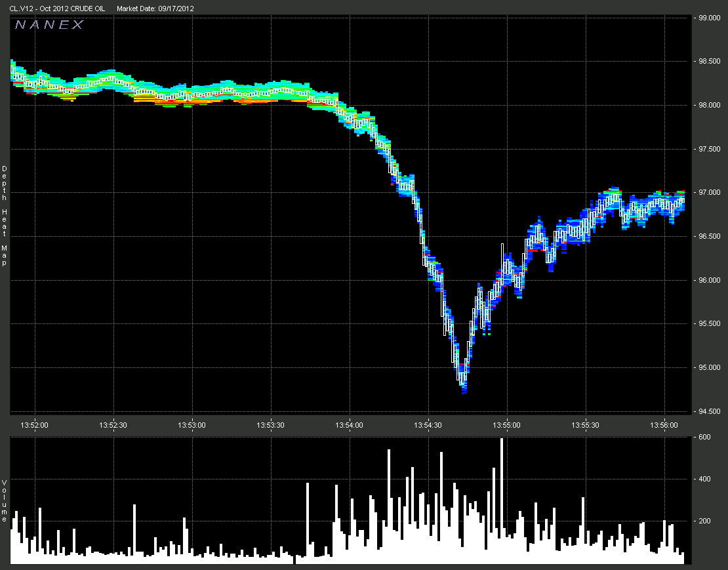Image resolution: width=728 pixels, height=570 pixels.
Task: Click the Market Date 09/17/2012 label
Action: pyautogui.click(x=155, y=9)
